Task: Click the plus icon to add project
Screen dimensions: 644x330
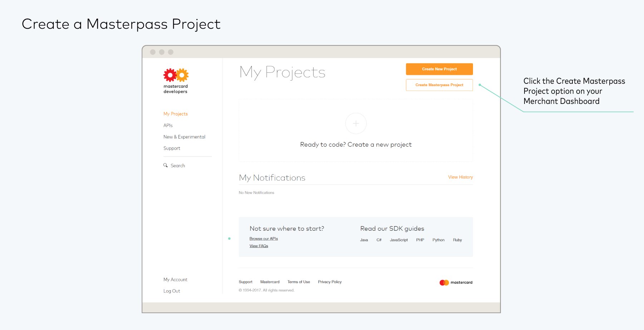Action: coord(356,124)
